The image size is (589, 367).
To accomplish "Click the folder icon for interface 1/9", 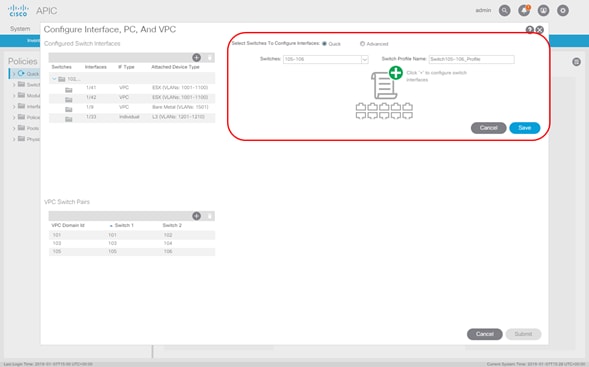I will [68, 110].
